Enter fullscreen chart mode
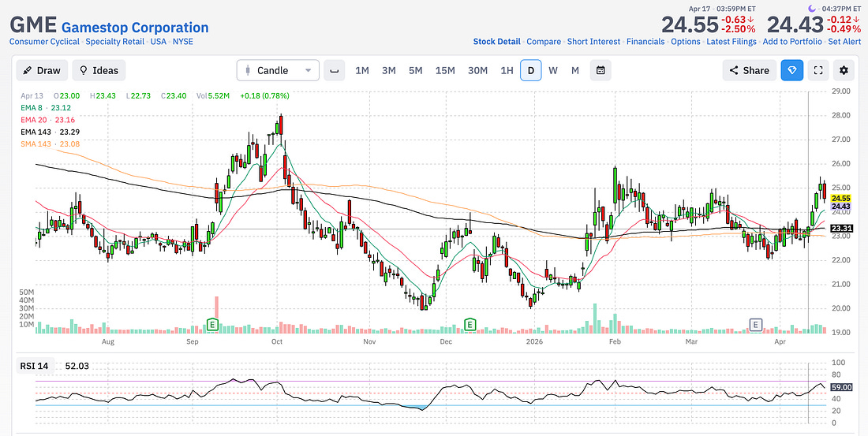 pyautogui.click(x=818, y=70)
